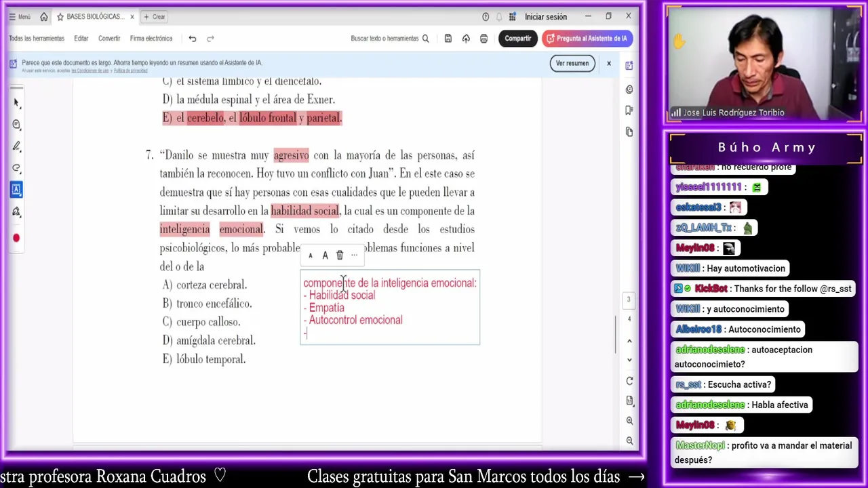868x488 pixels.
Task: Click the Crear new tab button
Action: [x=155, y=17]
